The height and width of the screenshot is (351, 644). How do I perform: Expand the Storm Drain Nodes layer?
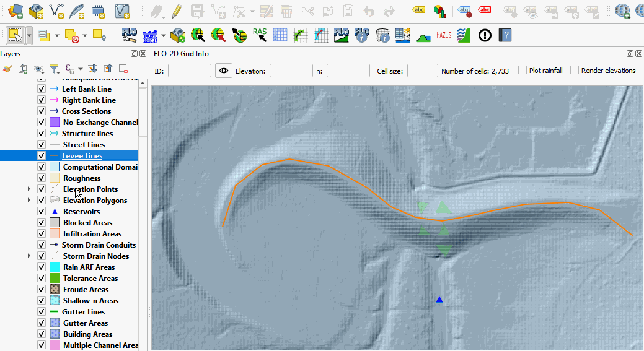[x=29, y=256]
